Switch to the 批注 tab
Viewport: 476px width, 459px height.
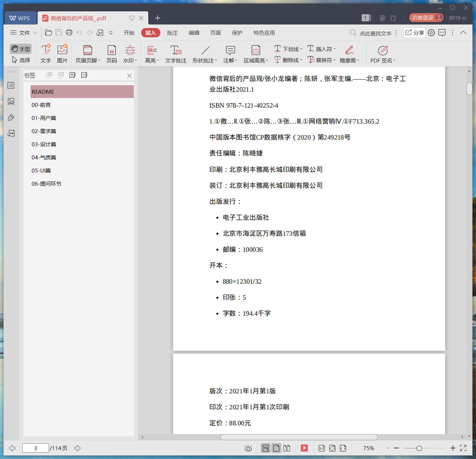pyautogui.click(x=172, y=33)
